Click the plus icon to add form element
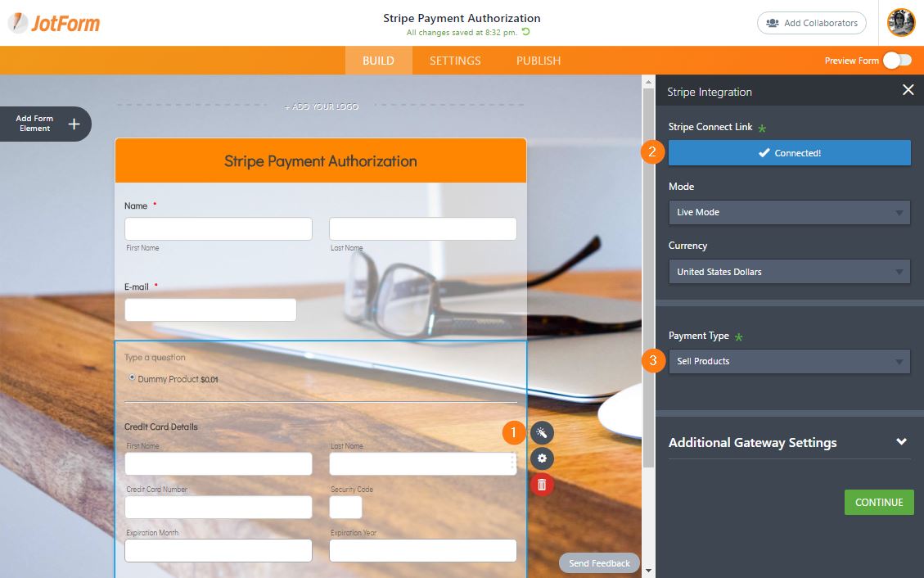This screenshot has height=578, width=924. (74, 124)
